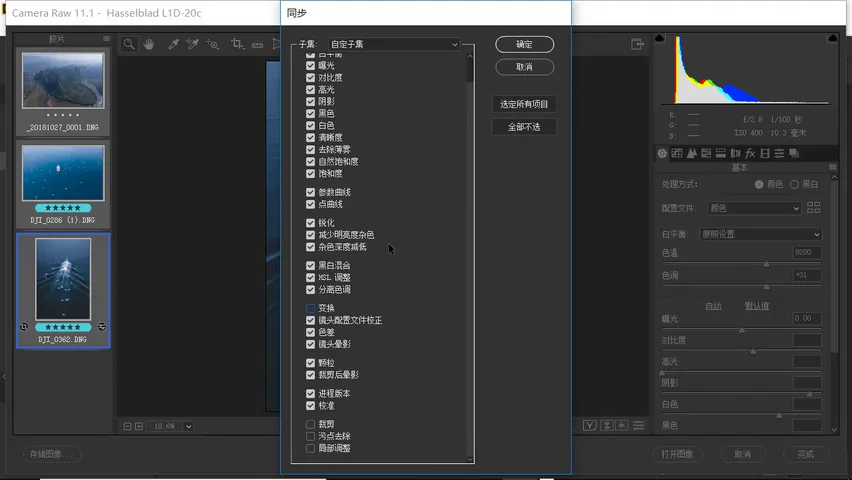Open the Detail panel mountain icon
The width and height of the screenshot is (852, 480).
691,153
